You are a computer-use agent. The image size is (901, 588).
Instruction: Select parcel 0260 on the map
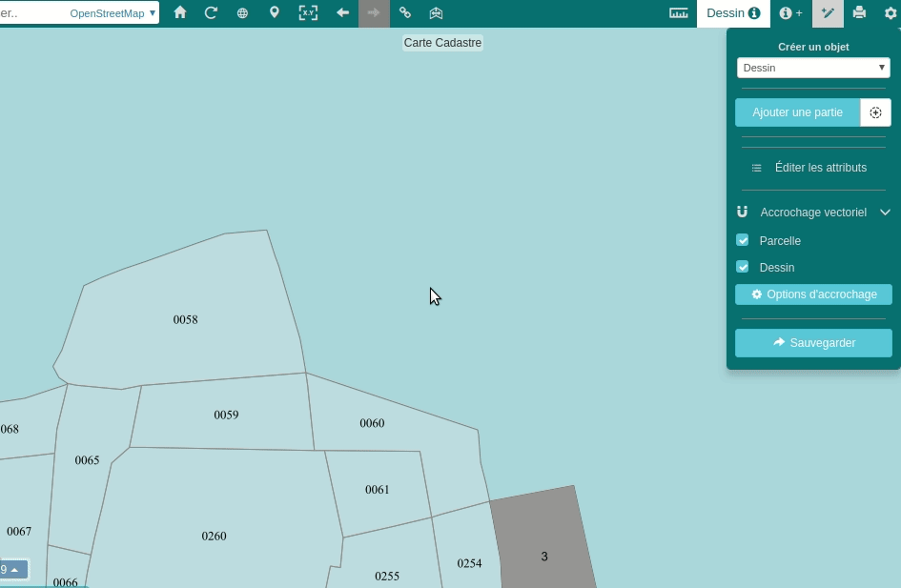pyautogui.click(x=214, y=536)
